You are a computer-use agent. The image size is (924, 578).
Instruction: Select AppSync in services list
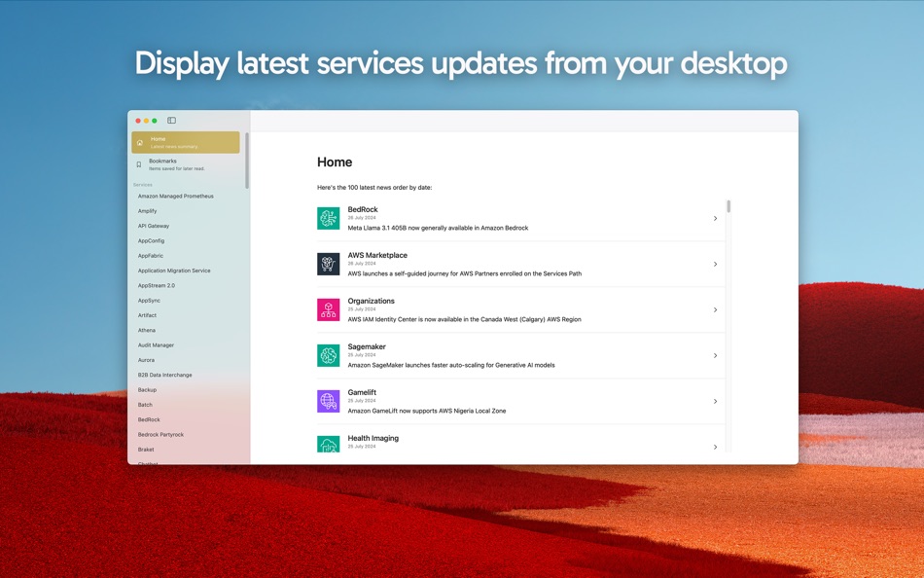pos(149,301)
